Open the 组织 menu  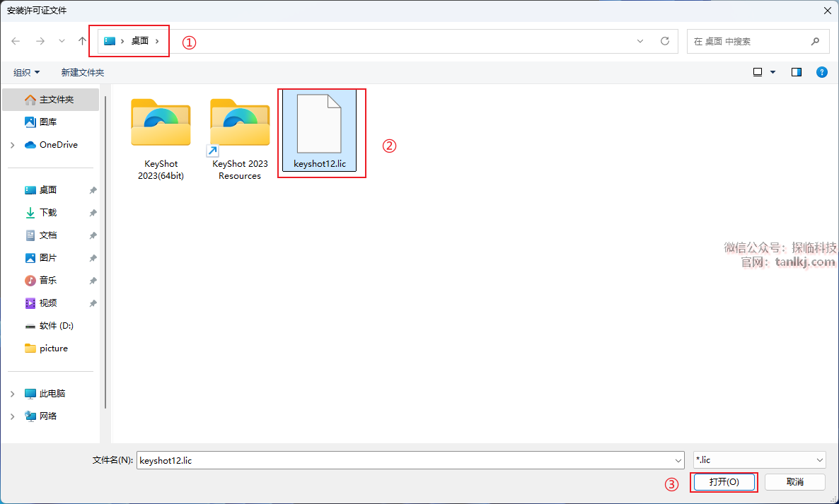(x=27, y=72)
